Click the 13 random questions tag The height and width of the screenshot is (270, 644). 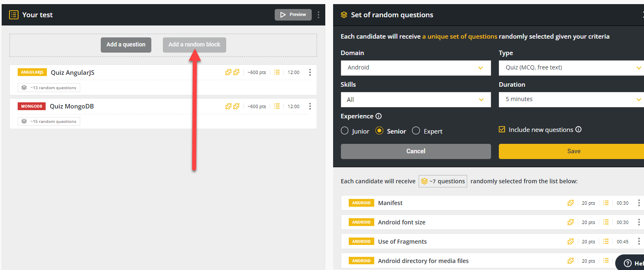pyautogui.click(x=49, y=88)
